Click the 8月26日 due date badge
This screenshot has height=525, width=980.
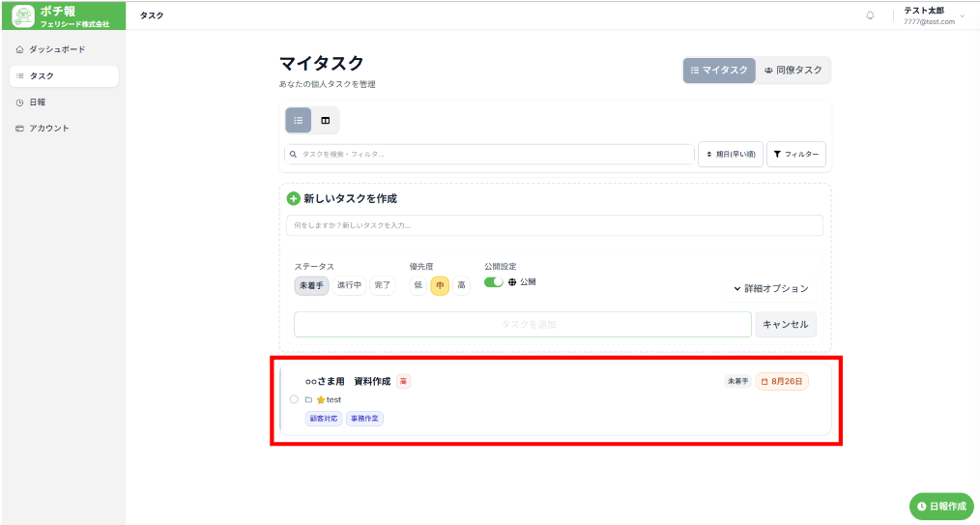[782, 381]
